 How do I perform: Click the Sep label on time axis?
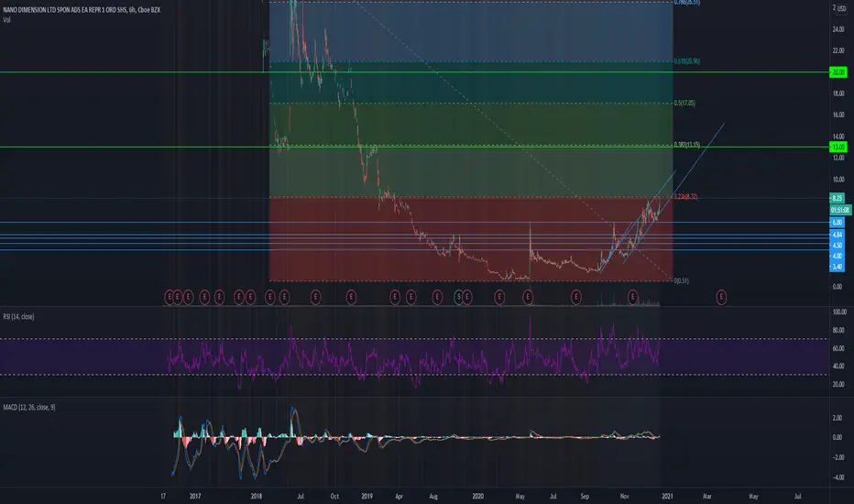585,497
